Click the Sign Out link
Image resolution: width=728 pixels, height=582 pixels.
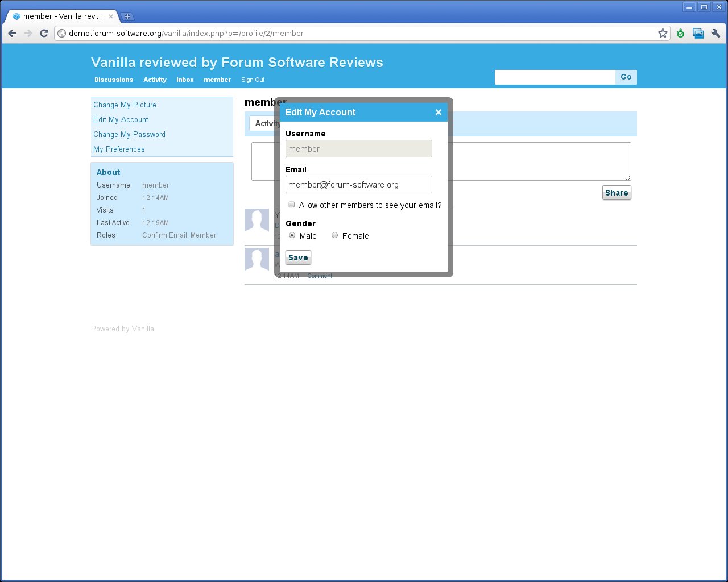point(253,80)
